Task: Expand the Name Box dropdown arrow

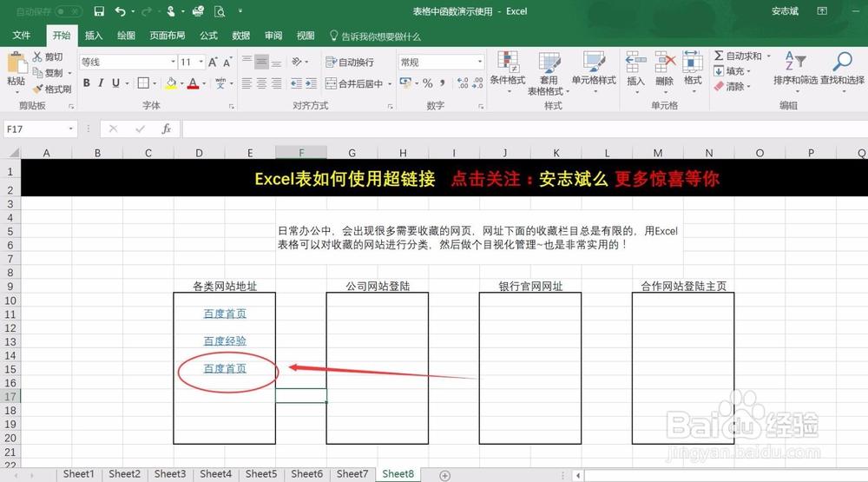Action: click(x=71, y=129)
